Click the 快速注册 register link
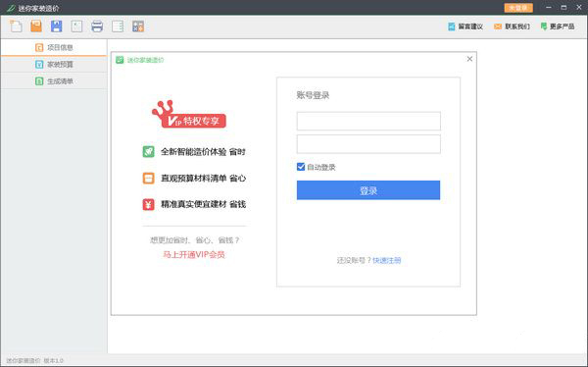 coord(387,260)
